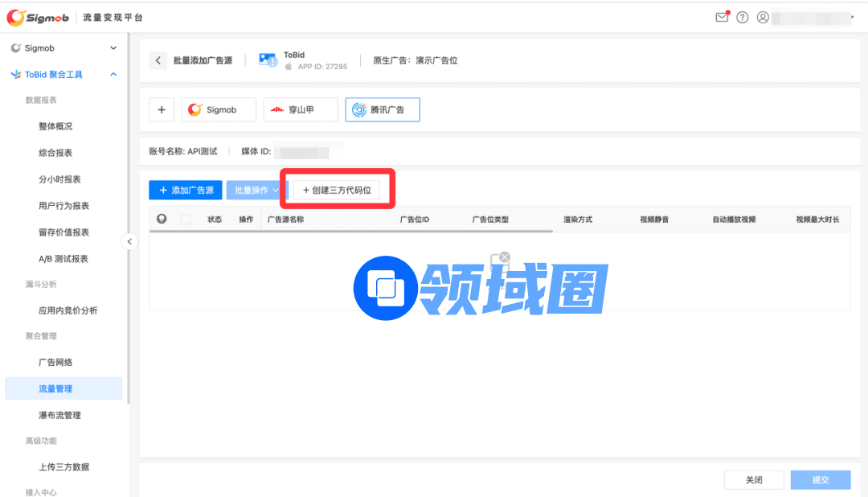Click the lightbulb icon in table header
Screen dimensions: 868x497
[162, 219]
